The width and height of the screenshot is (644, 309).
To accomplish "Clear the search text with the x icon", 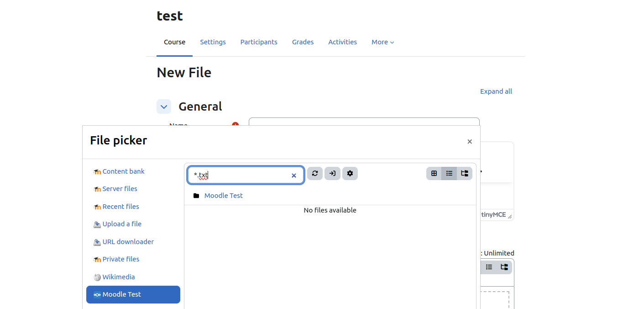I will [294, 176].
